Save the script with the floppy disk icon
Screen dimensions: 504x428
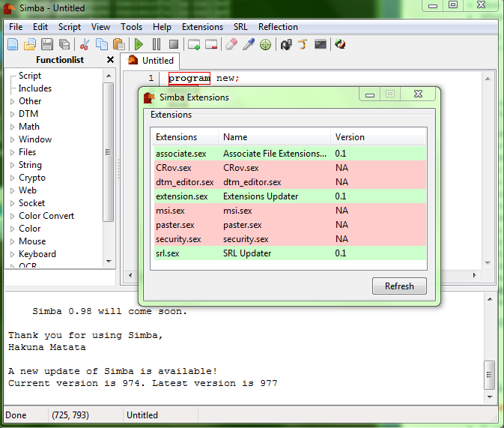click(47, 44)
